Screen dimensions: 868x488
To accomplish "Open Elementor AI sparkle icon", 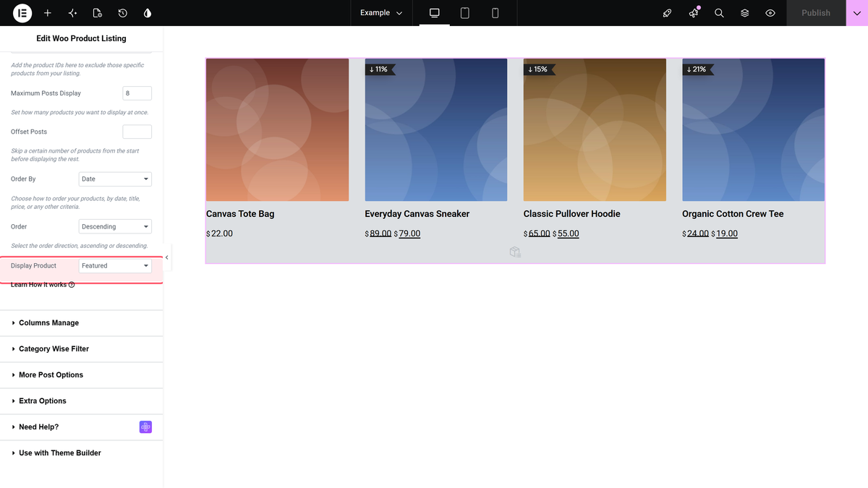I will point(72,13).
